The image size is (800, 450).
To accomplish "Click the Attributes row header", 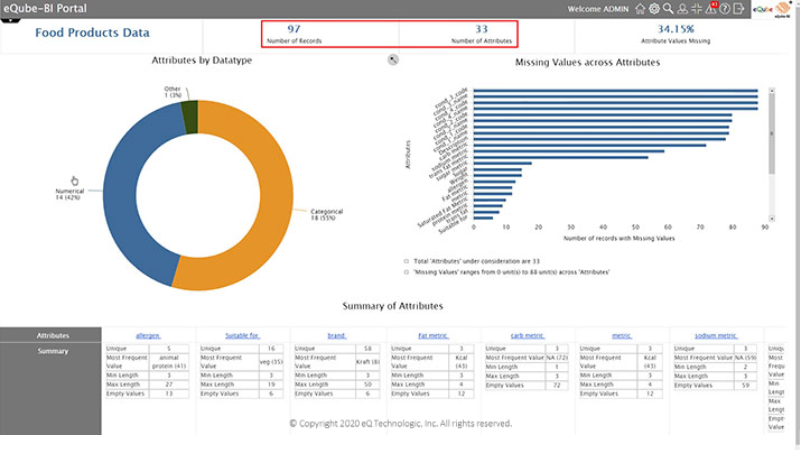I will coord(51,335).
